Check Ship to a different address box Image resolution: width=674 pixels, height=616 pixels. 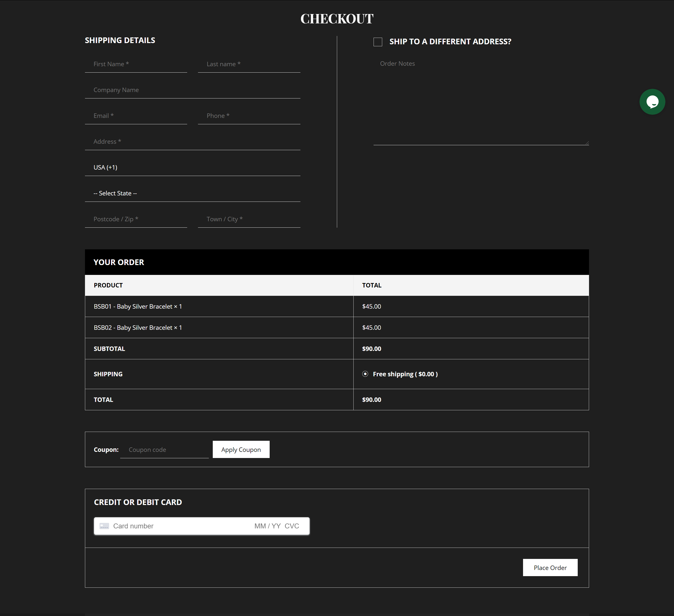pos(378,42)
